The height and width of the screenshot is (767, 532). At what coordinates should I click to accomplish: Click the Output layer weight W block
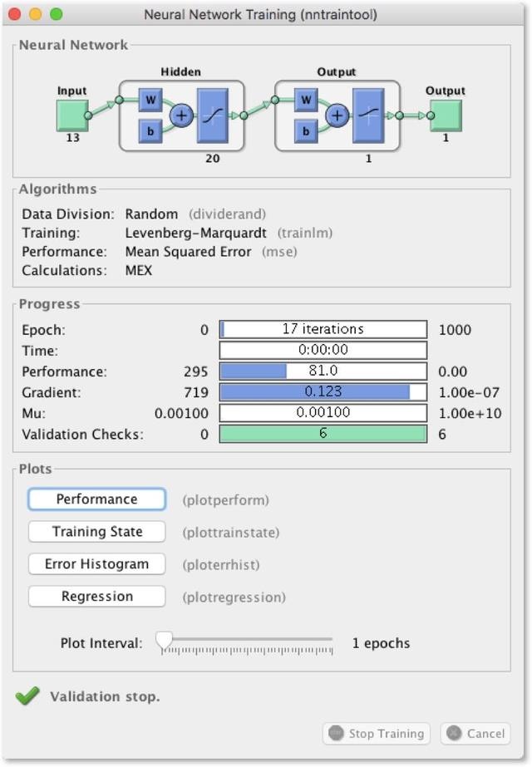coord(306,101)
